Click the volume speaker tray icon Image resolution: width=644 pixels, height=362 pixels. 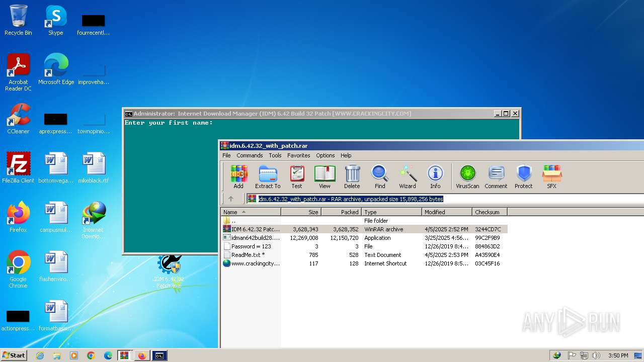(596, 355)
